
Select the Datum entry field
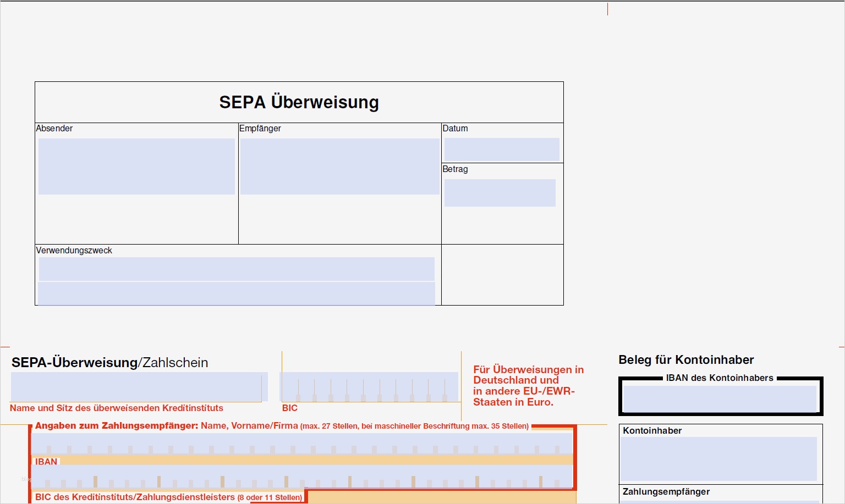tap(502, 149)
